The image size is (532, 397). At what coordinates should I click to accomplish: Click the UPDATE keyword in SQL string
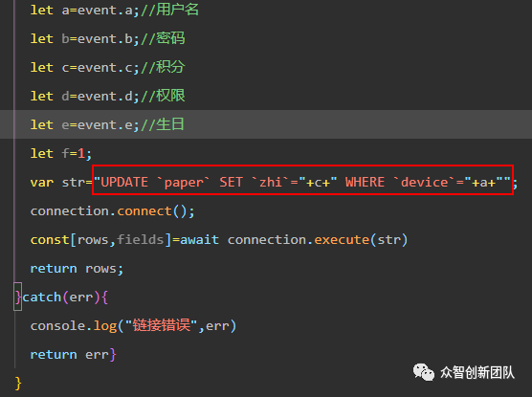[124, 182]
